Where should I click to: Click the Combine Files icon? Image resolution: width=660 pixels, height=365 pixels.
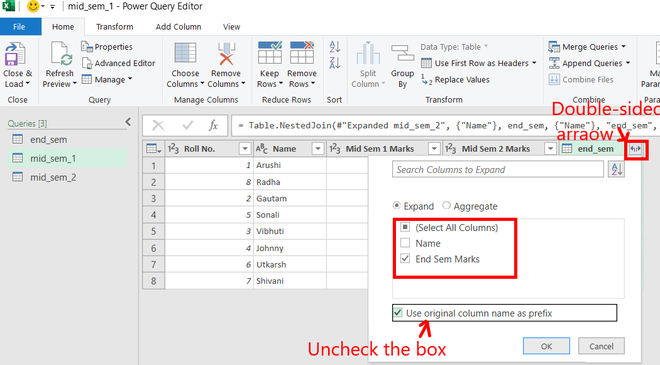[554, 79]
